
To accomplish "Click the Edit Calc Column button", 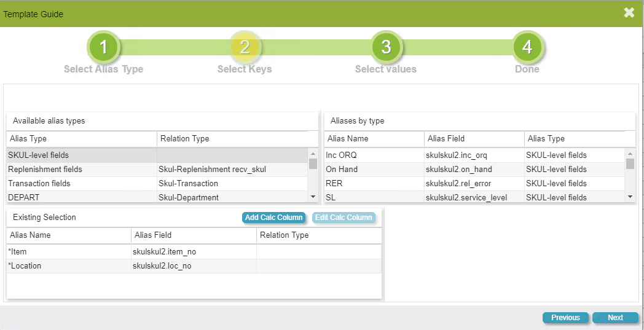I will [x=344, y=218].
